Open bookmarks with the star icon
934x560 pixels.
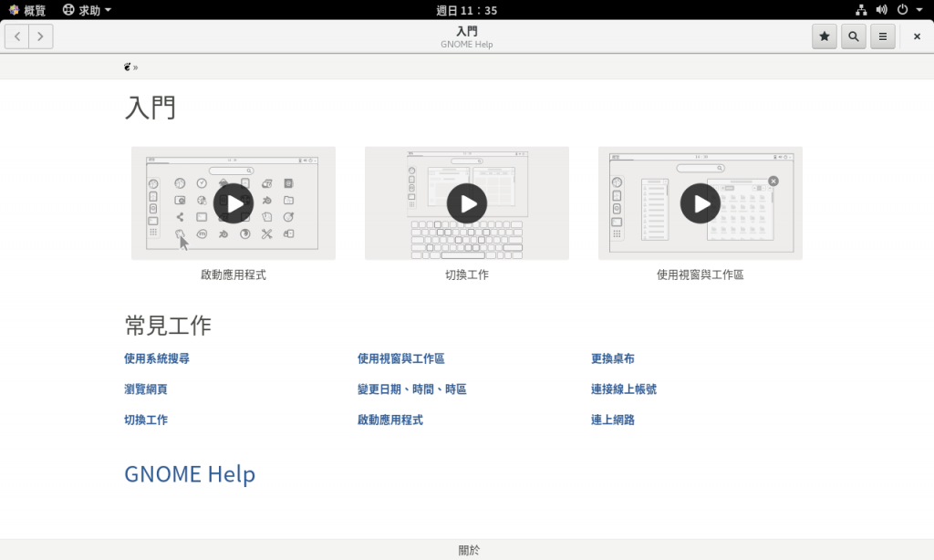coord(825,36)
